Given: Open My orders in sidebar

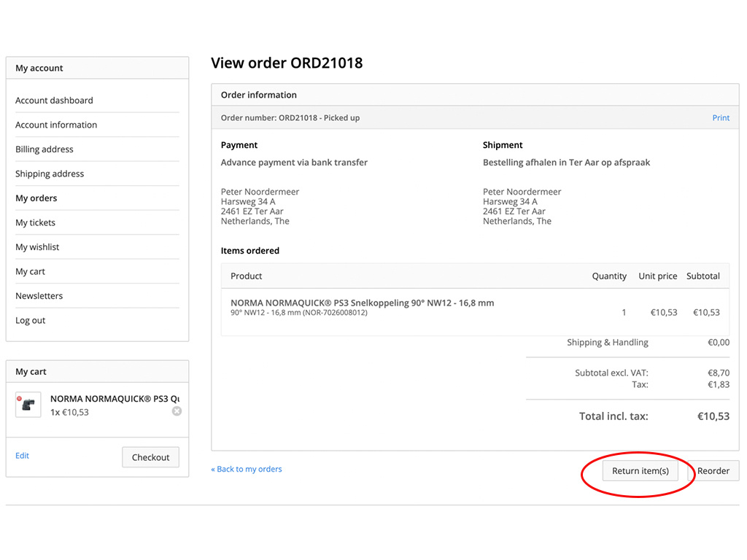Looking at the screenshot, I should [36, 198].
